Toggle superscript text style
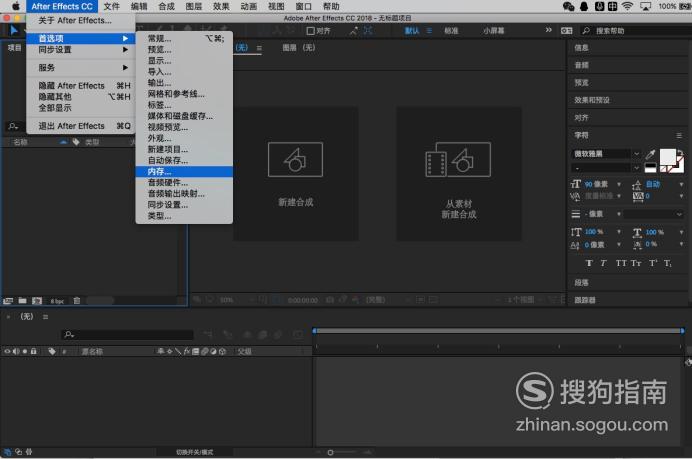 pos(653,263)
